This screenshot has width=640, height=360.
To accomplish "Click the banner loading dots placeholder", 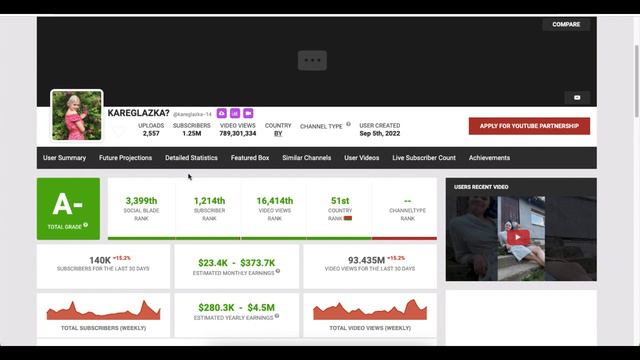I will tap(312, 60).
